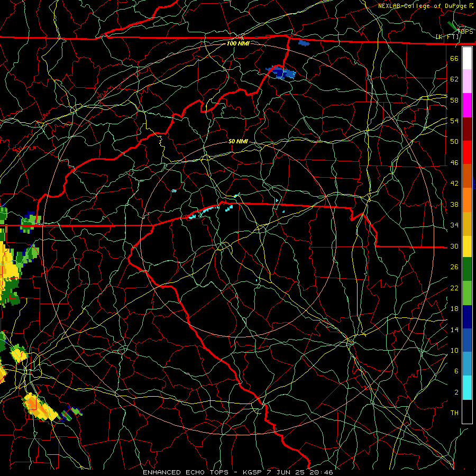Click the light green legend swatch

point(467,293)
